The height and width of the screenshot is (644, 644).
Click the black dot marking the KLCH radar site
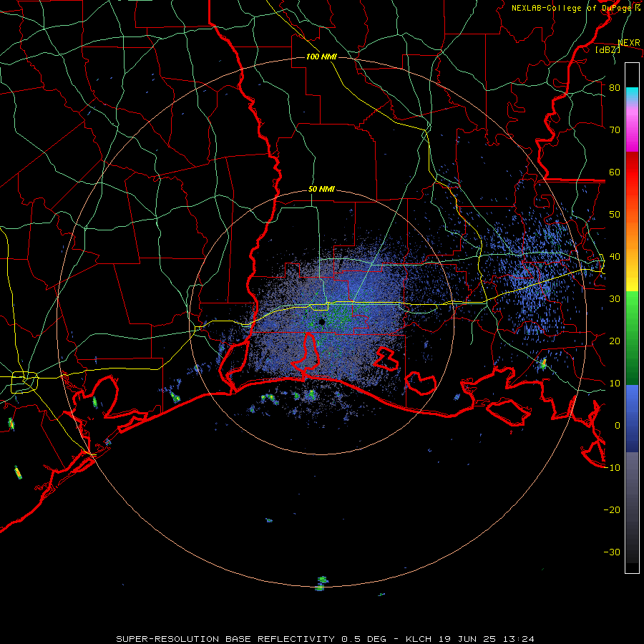(322, 322)
